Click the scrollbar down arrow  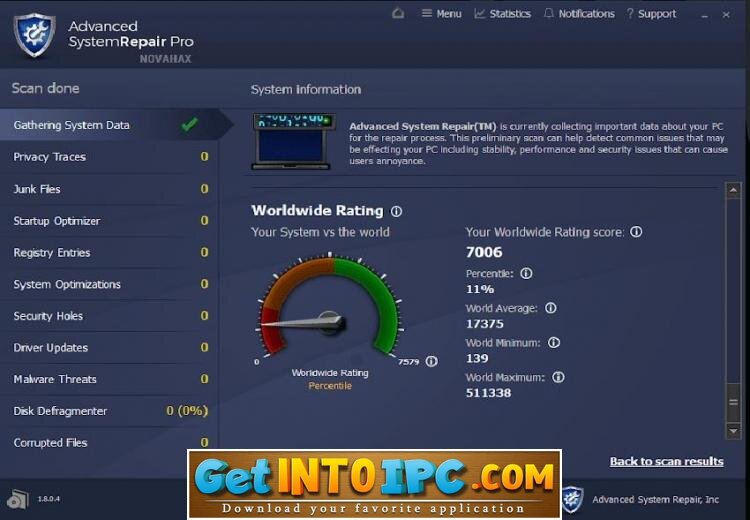point(733,431)
